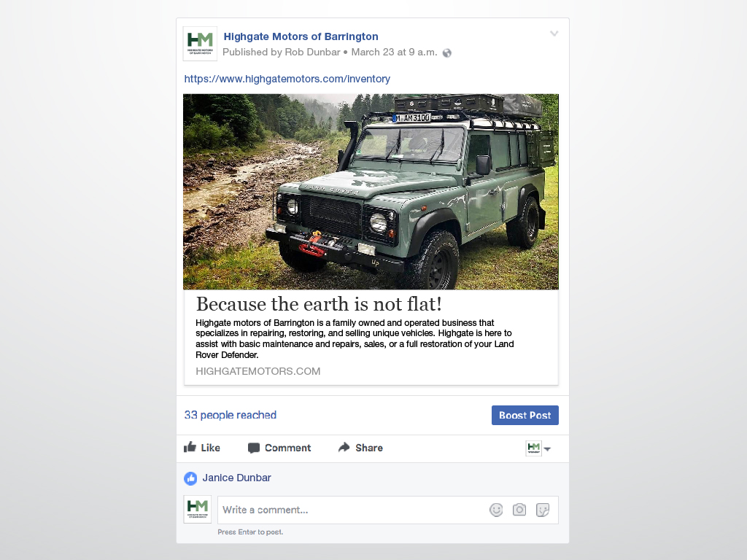Expand the comment-as page selector dropdown

click(538, 448)
